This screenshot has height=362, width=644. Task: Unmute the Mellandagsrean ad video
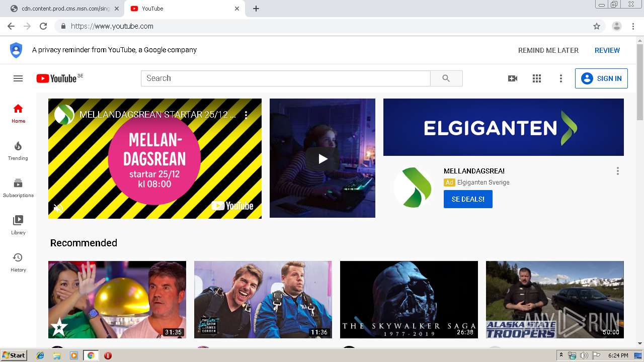click(x=58, y=208)
